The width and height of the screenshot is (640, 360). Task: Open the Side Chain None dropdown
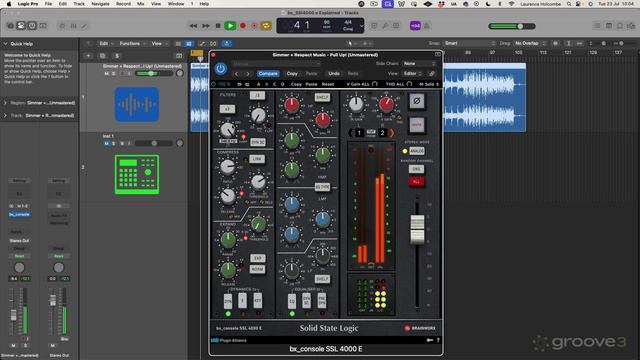pos(419,64)
